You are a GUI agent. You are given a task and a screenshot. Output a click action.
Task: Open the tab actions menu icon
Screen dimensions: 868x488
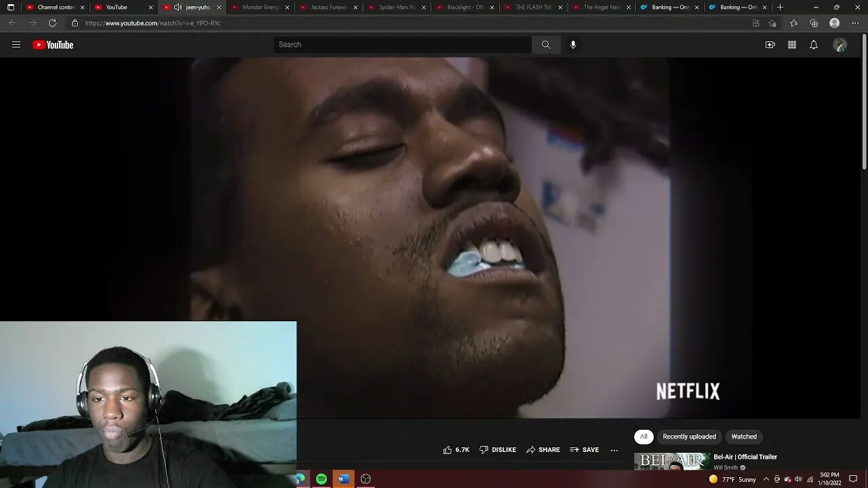point(11,7)
